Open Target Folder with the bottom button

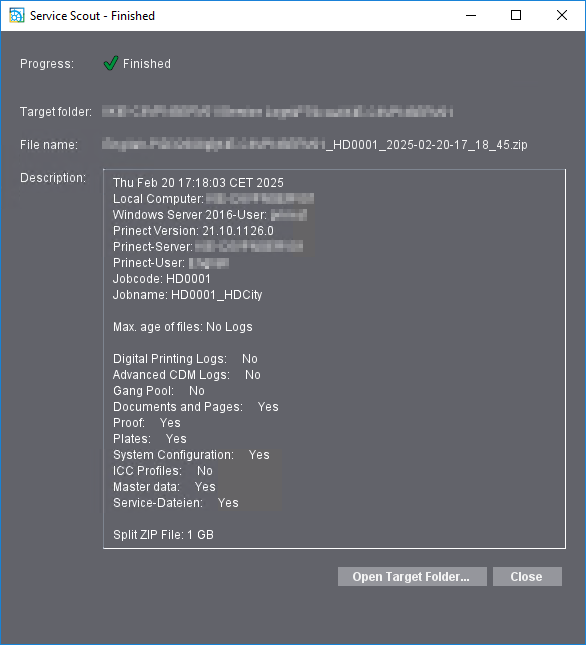pyautogui.click(x=412, y=576)
